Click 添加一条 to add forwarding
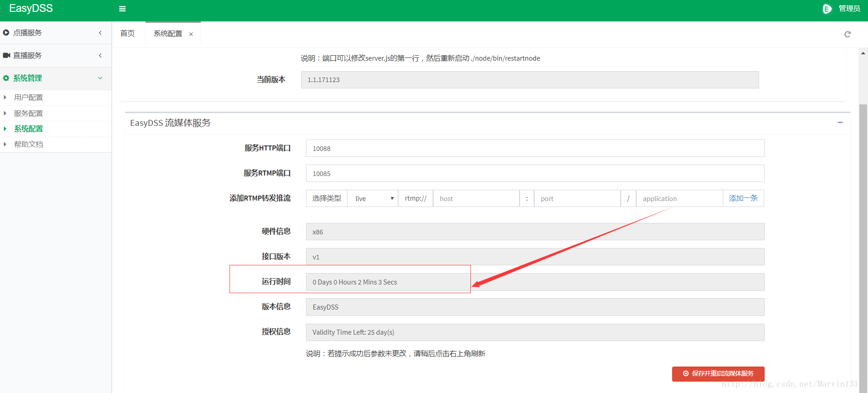This screenshot has width=868, height=393. 743,198
